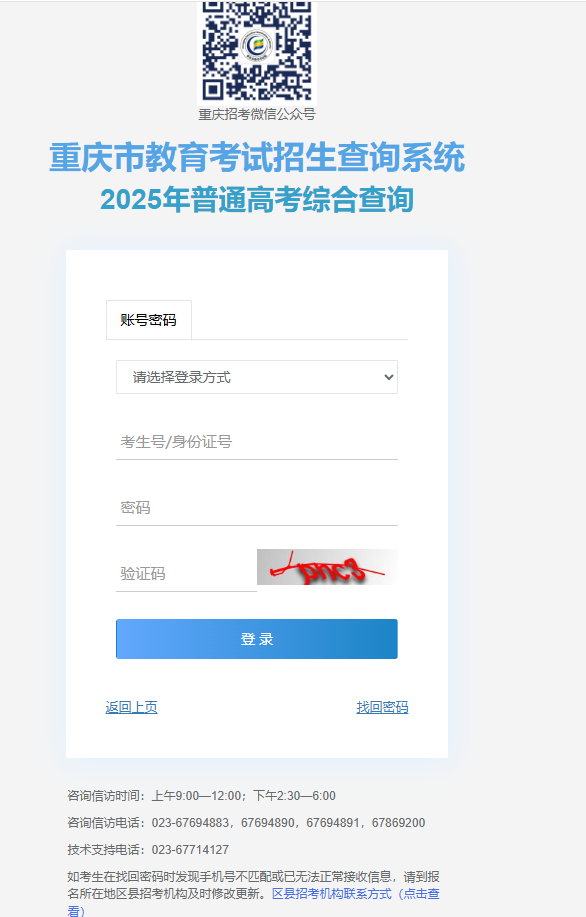Refresh the red captcha image

tap(327, 567)
